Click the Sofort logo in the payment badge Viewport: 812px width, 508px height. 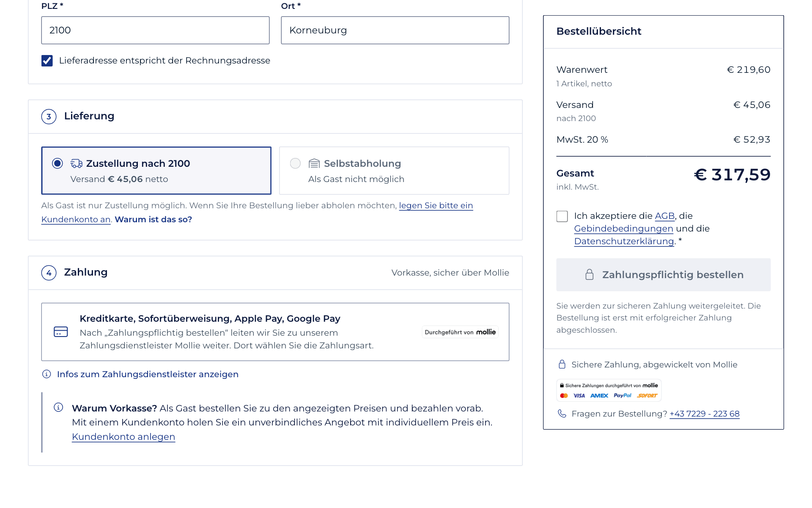point(647,396)
